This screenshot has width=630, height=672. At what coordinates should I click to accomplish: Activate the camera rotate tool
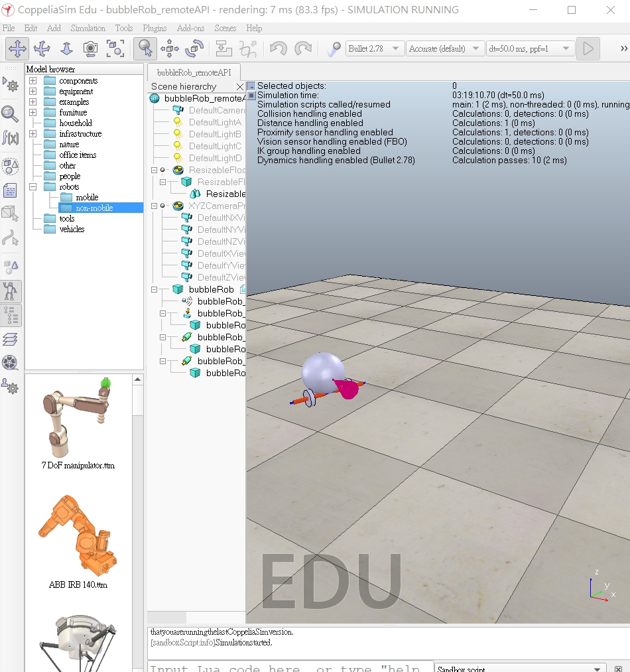click(x=42, y=48)
